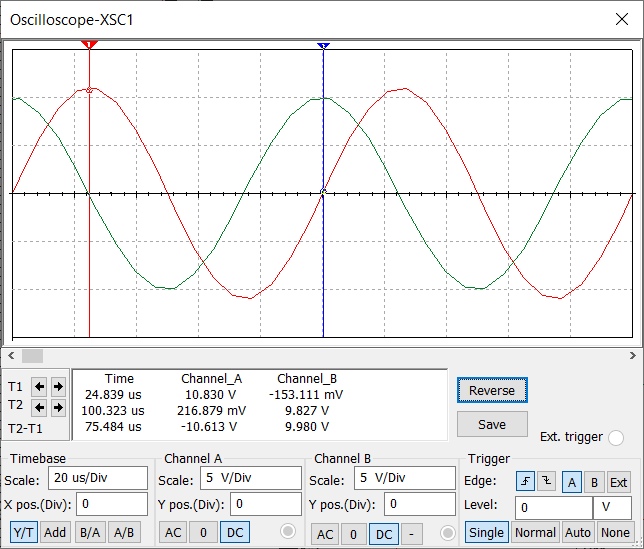Click the Timebase Scale field 20 us/Div

[x=98, y=478]
